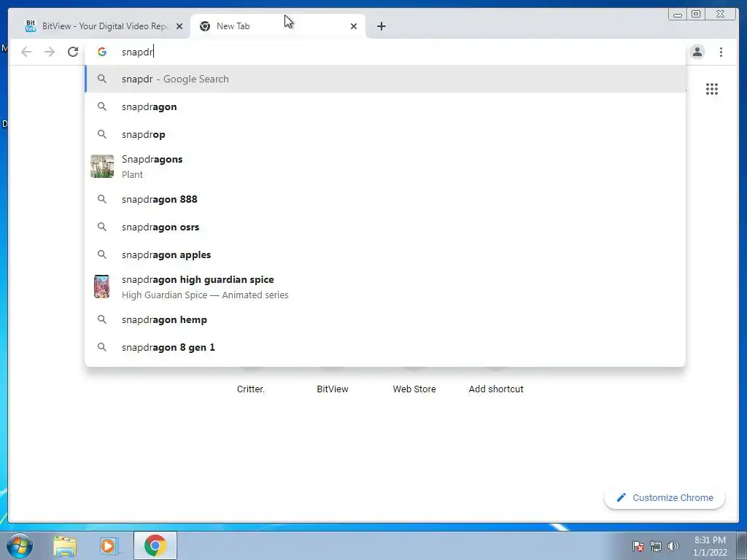The image size is (747, 560).
Task: Launch Windows Media Player from taskbar
Action: tap(109, 546)
